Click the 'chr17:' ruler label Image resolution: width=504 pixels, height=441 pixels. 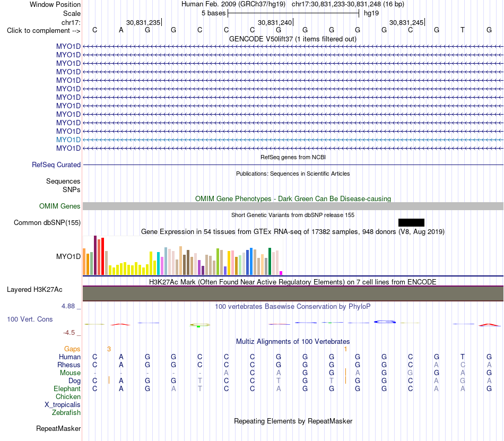point(71,22)
